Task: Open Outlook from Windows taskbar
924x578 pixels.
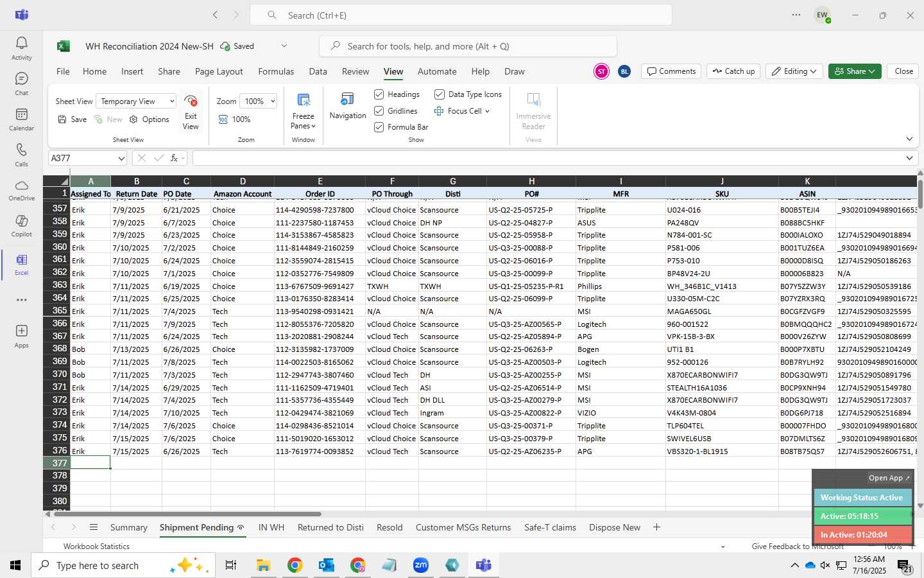Action: point(326,565)
